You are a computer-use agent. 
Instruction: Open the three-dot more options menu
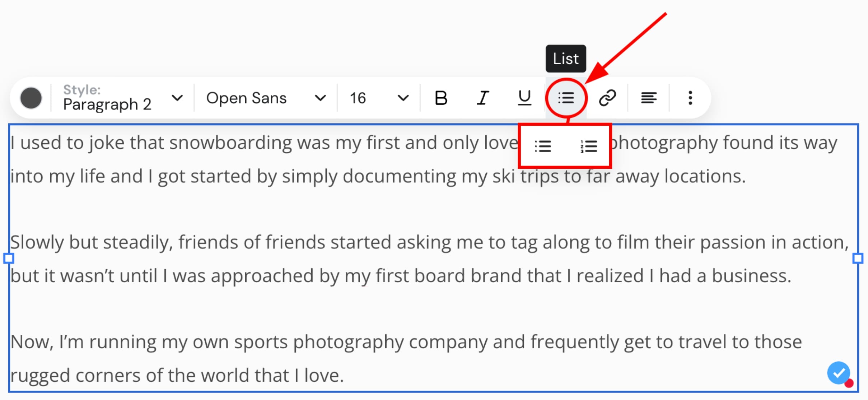[x=690, y=97]
